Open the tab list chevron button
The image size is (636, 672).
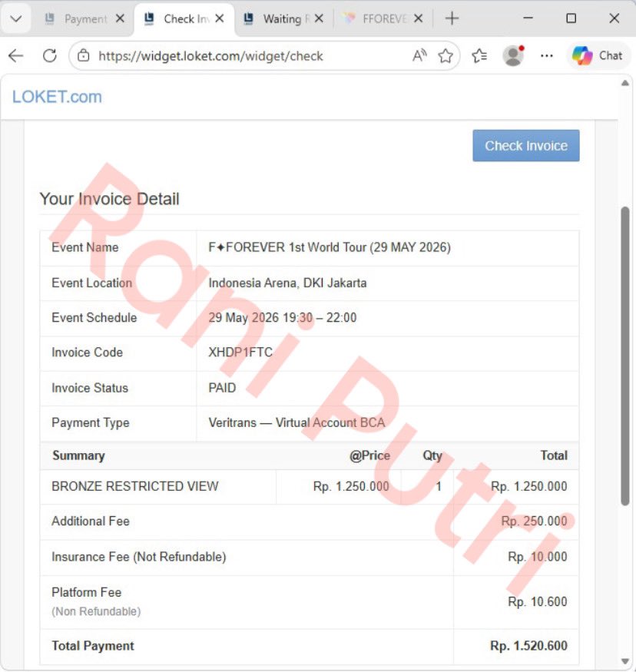pos(16,19)
